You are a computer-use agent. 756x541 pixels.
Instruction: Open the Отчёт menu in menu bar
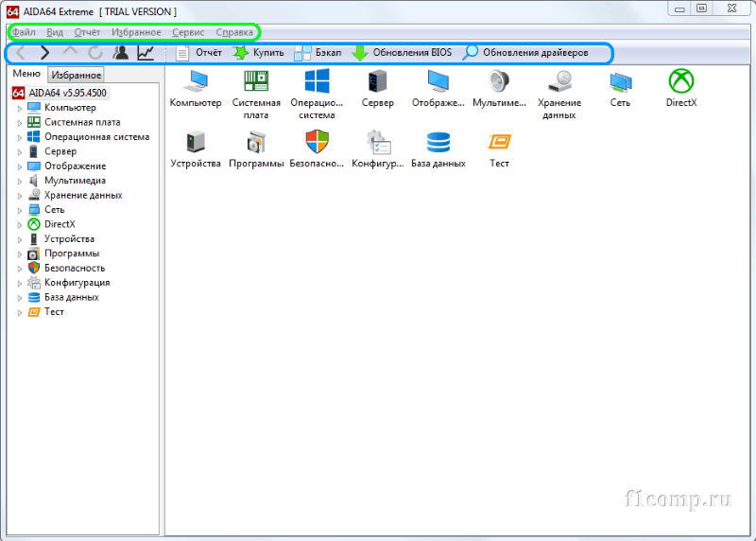click(87, 32)
